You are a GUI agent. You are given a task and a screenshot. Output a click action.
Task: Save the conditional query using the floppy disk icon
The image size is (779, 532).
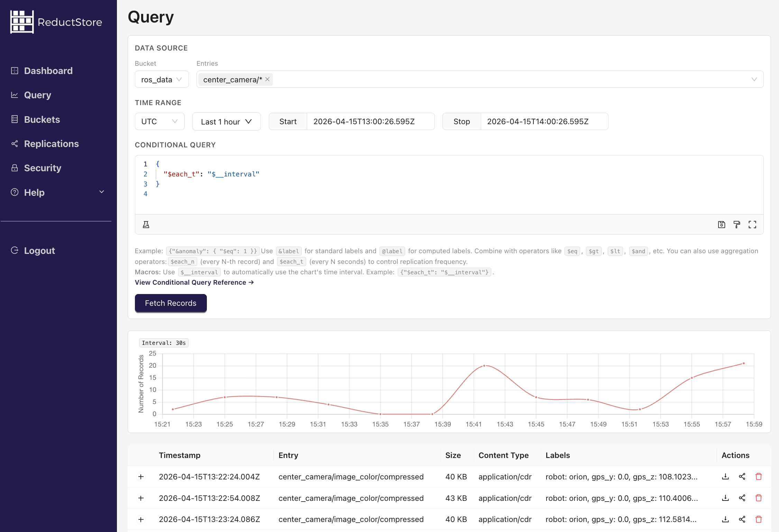tap(722, 224)
